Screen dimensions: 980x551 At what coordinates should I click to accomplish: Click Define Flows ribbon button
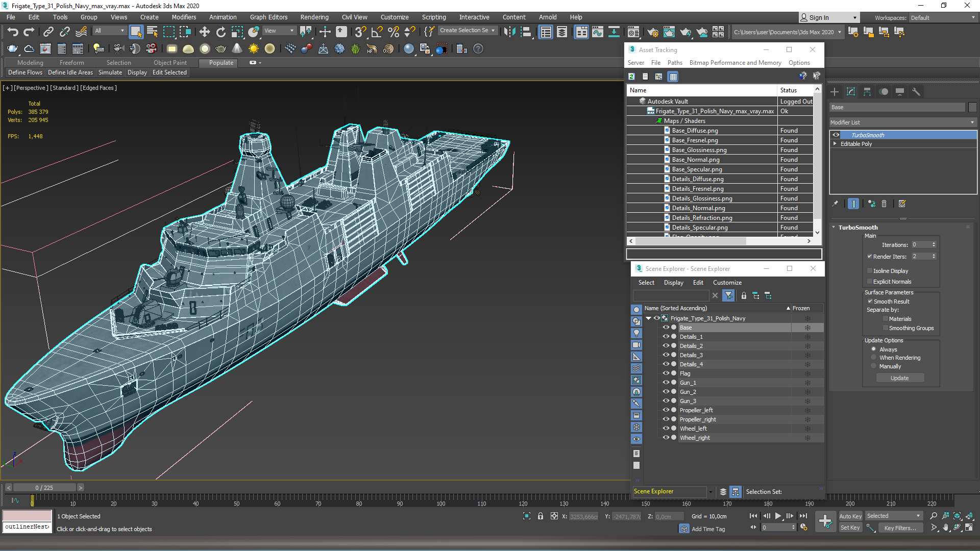[x=25, y=72]
